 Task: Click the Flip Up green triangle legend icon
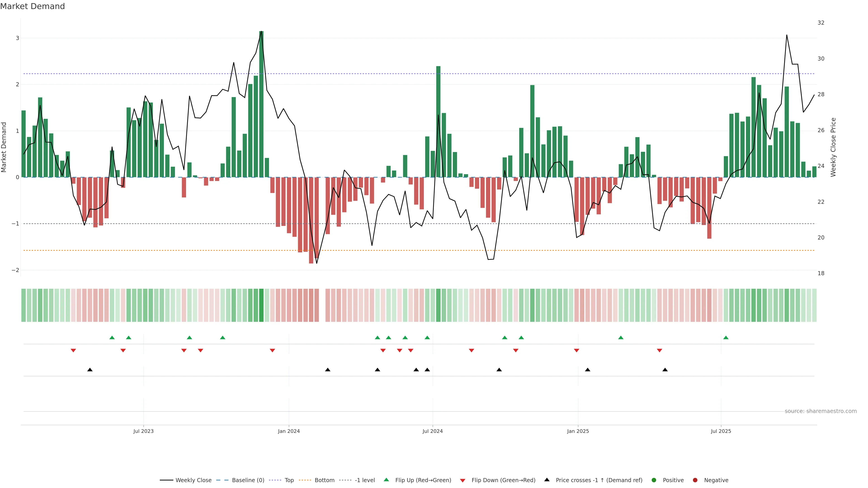tap(387, 480)
